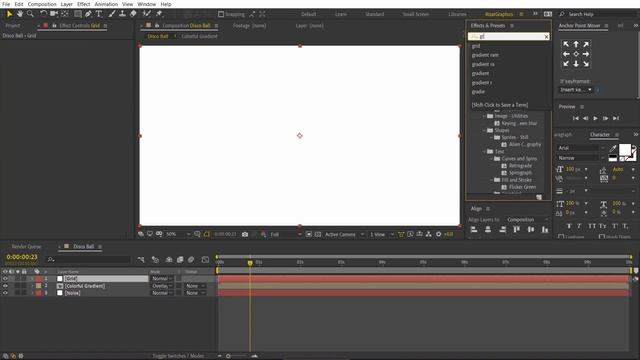This screenshot has height=360, width=640.
Task: Open the 1 View layout dropdown
Action: [x=382, y=234]
